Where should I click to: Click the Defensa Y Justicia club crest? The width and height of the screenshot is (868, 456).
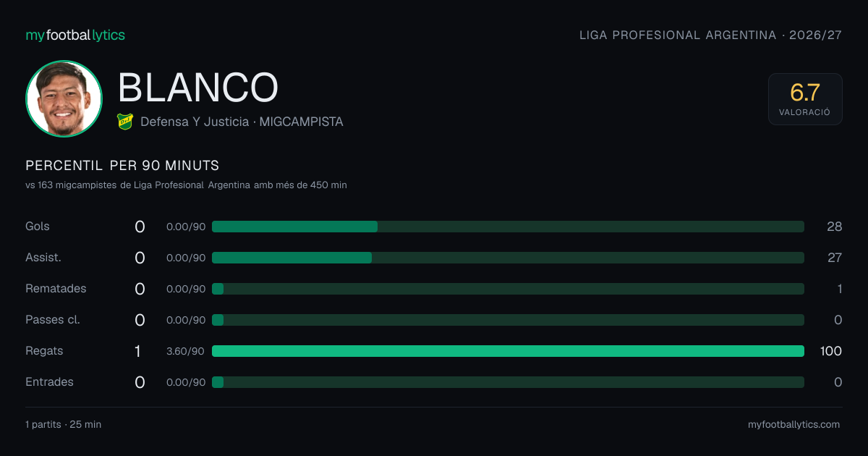[125, 122]
